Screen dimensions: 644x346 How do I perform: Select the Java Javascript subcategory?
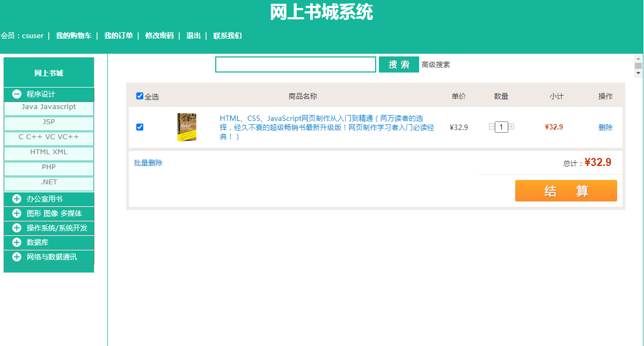coord(49,107)
